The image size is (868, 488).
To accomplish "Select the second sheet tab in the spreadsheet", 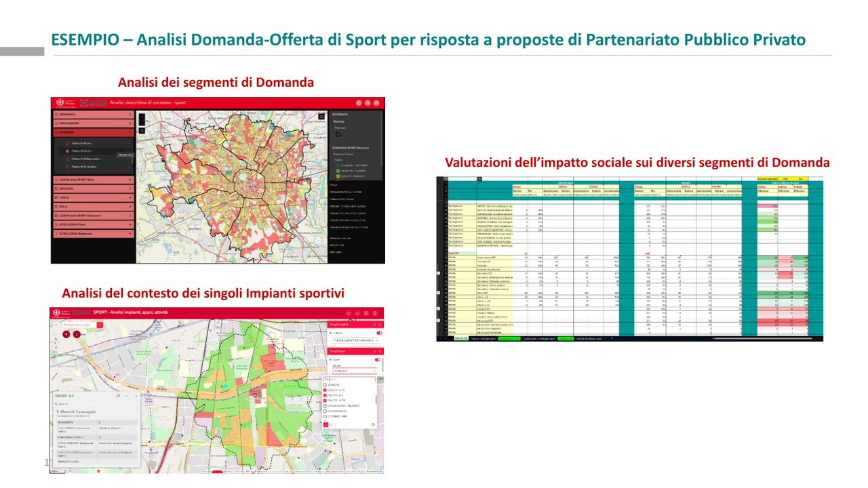I will pos(484,338).
